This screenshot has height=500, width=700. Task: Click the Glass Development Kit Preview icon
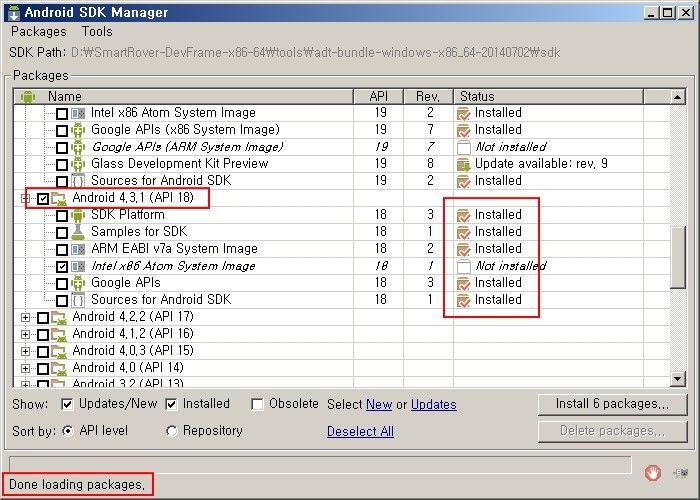(78, 164)
